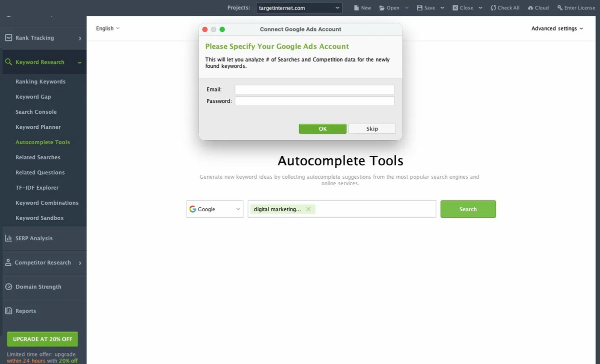Open Keyword Gap in sidebar

33,97
